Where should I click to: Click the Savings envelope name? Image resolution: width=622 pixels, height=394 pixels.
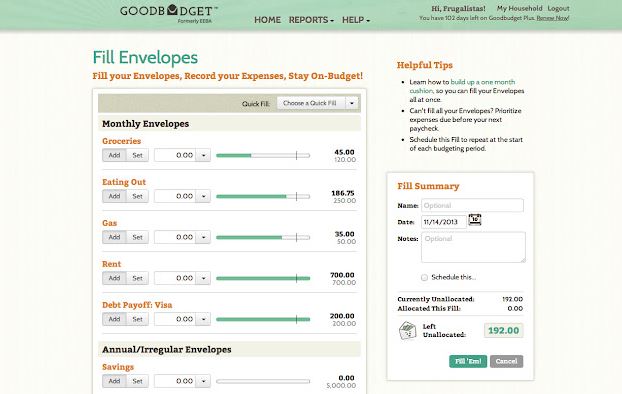118,367
